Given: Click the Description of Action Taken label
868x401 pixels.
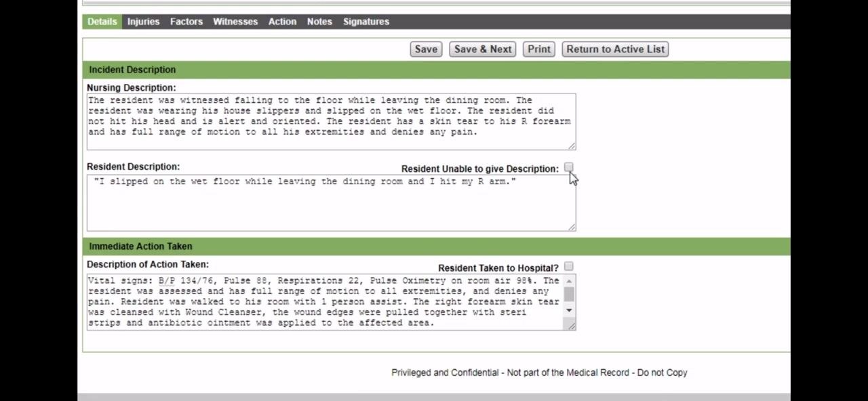Looking at the screenshot, I should 147,264.
